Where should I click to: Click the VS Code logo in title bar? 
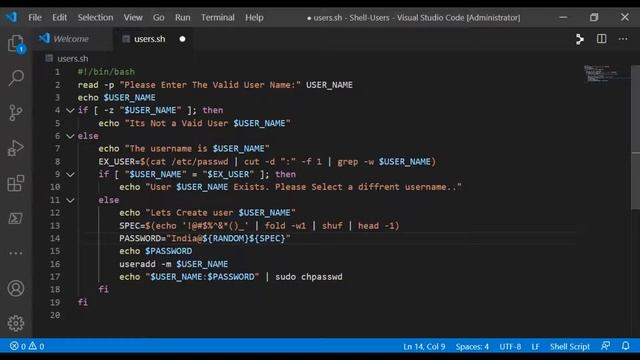pos(11,17)
